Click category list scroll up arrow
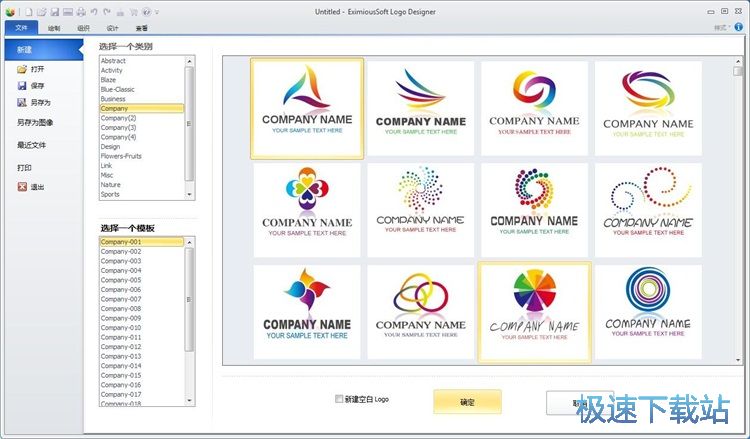 pos(189,61)
